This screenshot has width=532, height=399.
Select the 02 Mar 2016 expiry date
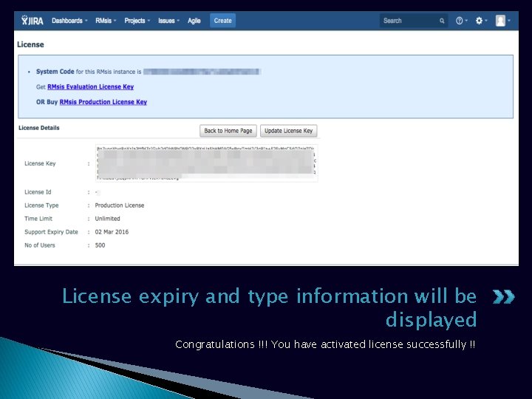[112, 232]
